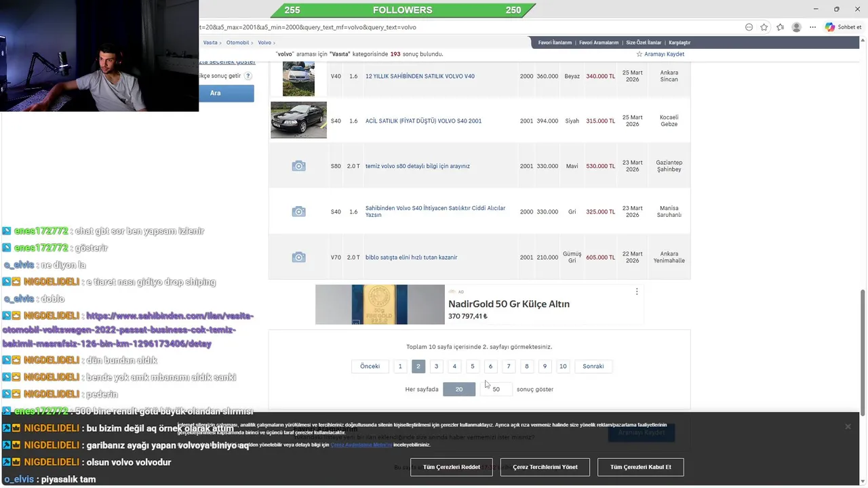Click Tüm Çerezleri Reddet
The width and height of the screenshot is (868, 488).
pos(452,467)
